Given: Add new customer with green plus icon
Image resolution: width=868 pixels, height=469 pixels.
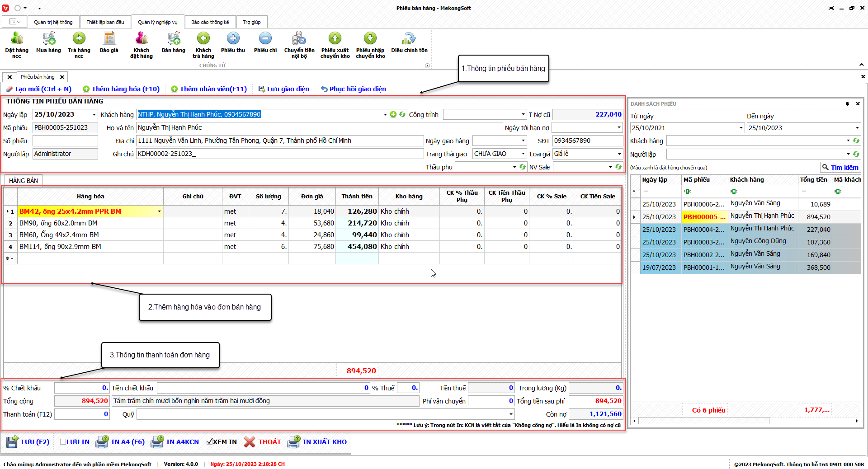Looking at the screenshot, I should (x=393, y=115).
